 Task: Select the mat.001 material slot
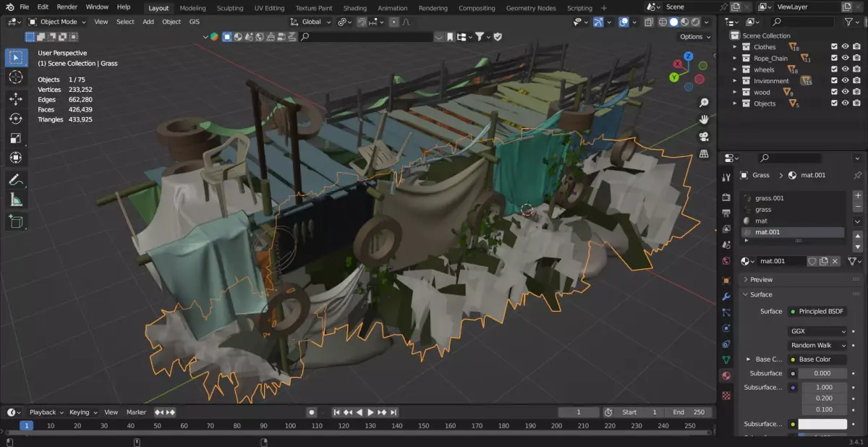pos(793,232)
